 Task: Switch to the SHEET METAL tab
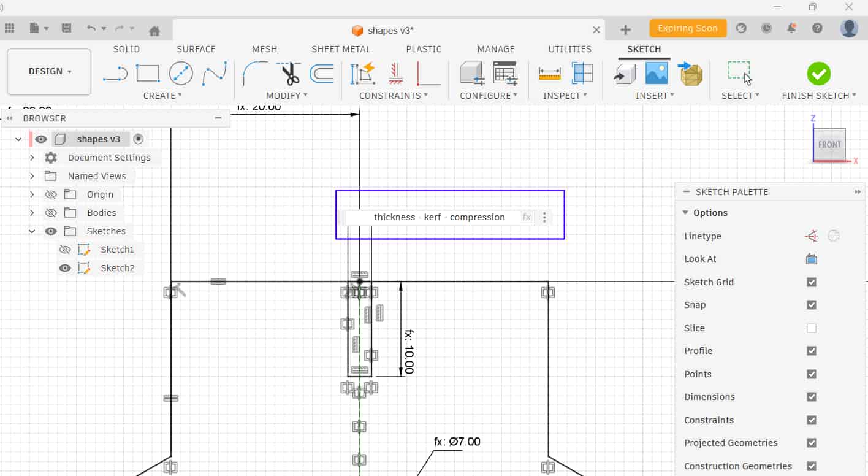341,49
